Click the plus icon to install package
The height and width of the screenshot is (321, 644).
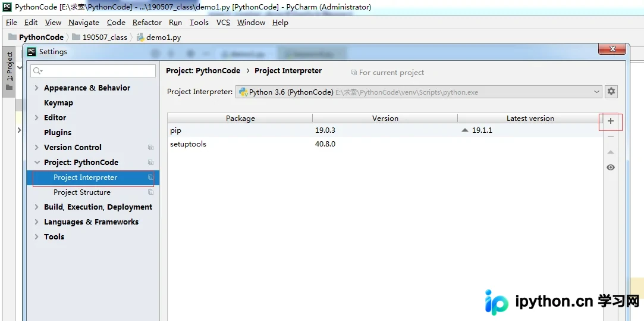[x=610, y=121]
